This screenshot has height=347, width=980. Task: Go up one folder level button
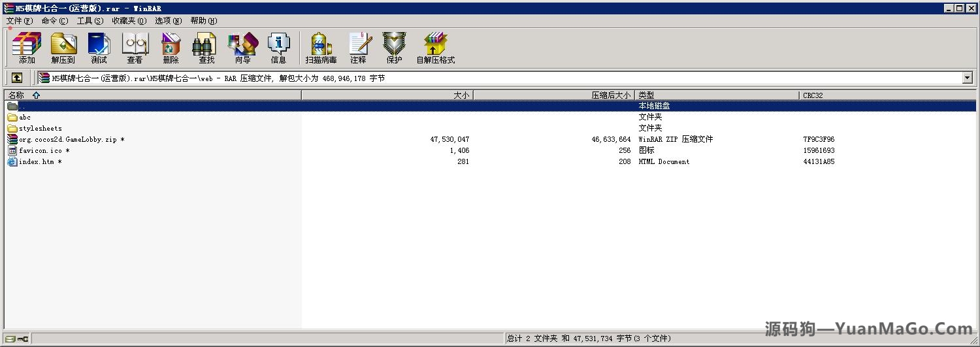click(x=17, y=78)
